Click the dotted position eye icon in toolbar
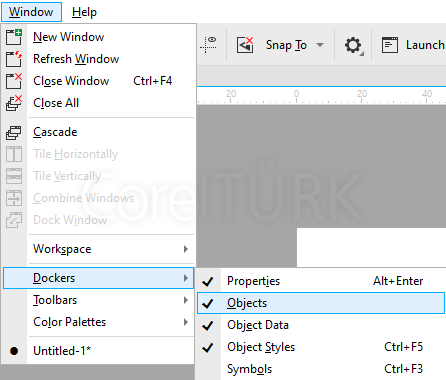Image resolution: width=446 pixels, height=380 pixels. point(208,45)
